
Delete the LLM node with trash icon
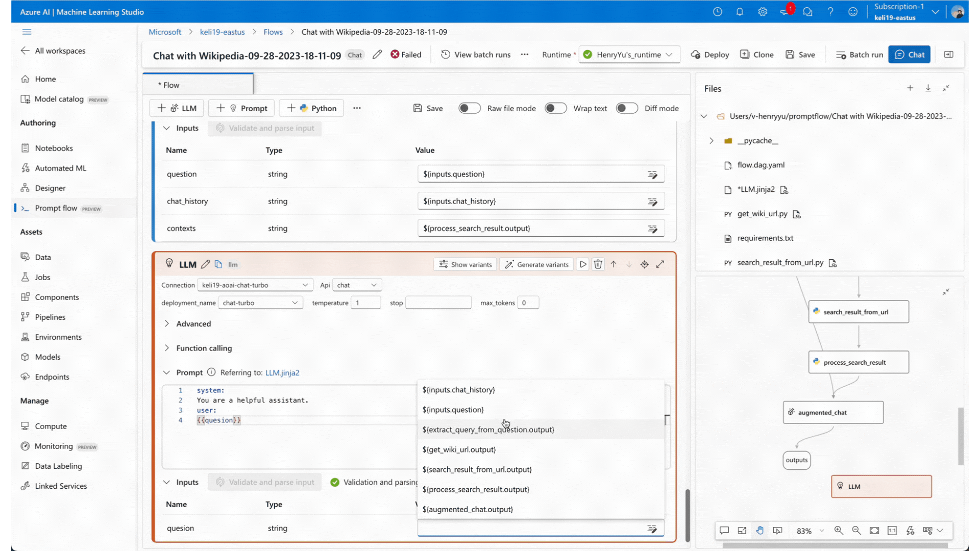click(x=598, y=264)
